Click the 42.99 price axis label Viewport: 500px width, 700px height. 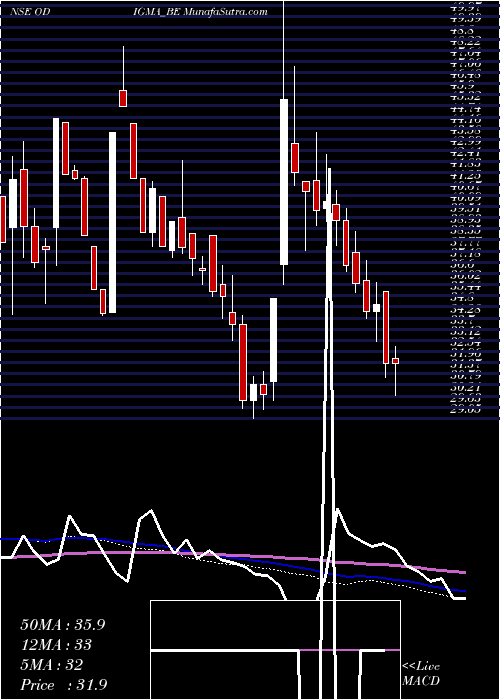point(466,143)
